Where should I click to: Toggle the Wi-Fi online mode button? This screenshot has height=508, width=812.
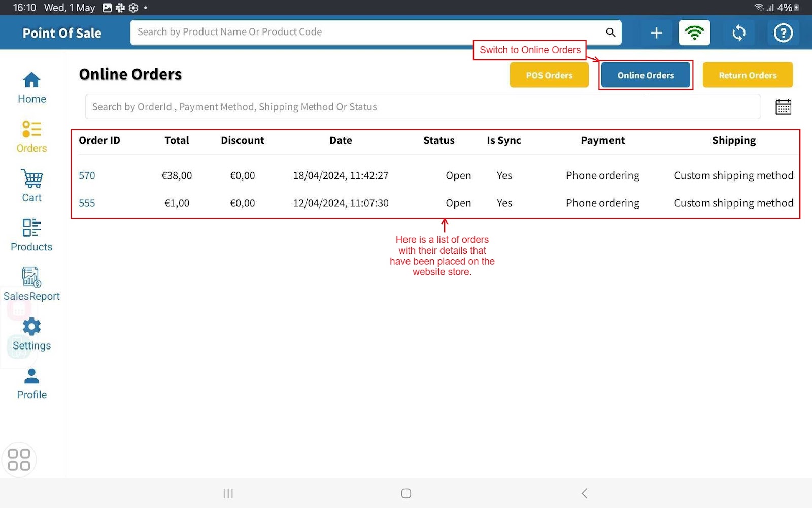tap(694, 33)
